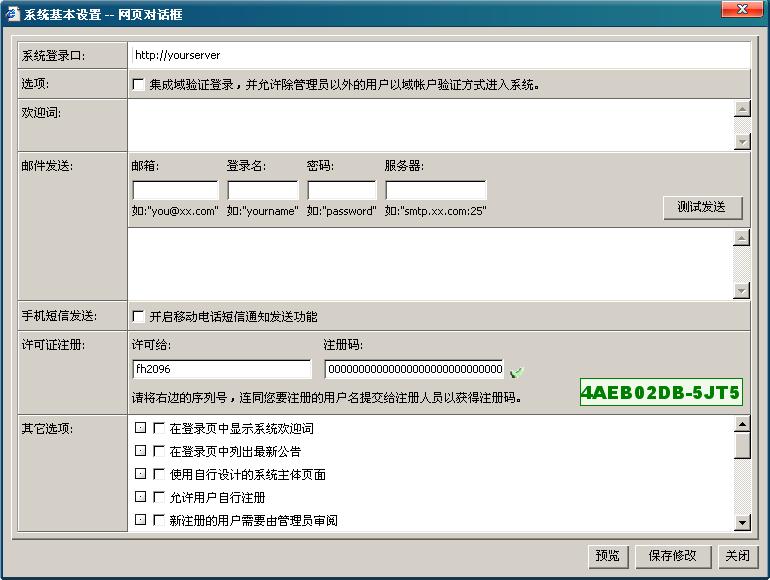The height and width of the screenshot is (580, 770).
Task: Click the 保存修改 button
Action: pos(672,556)
